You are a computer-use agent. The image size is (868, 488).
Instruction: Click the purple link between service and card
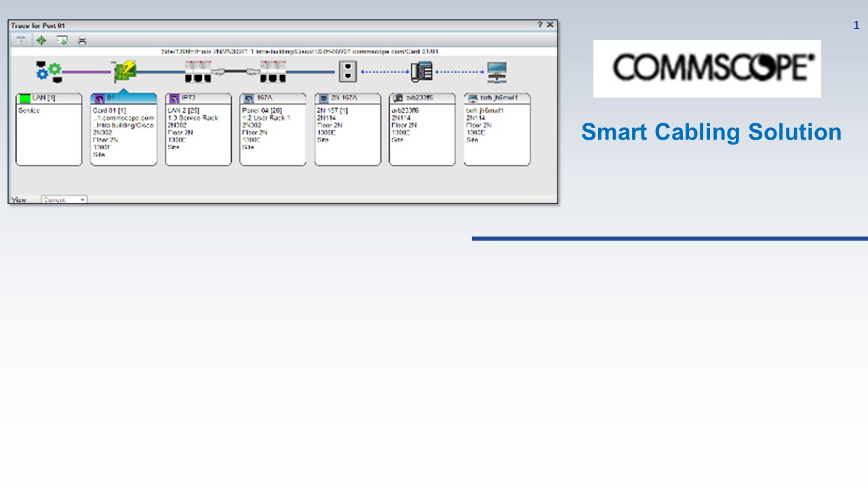point(87,70)
